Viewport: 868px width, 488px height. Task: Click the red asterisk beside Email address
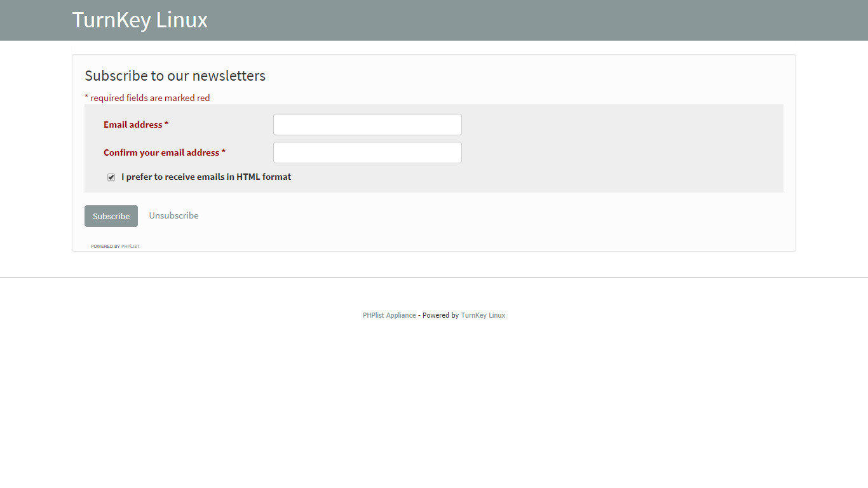(x=166, y=125)
